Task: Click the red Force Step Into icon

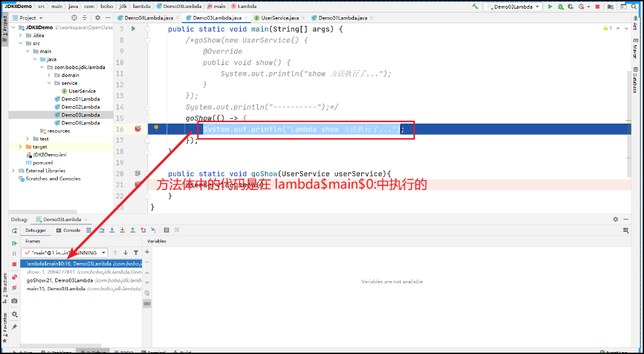Action: point(122,230)
